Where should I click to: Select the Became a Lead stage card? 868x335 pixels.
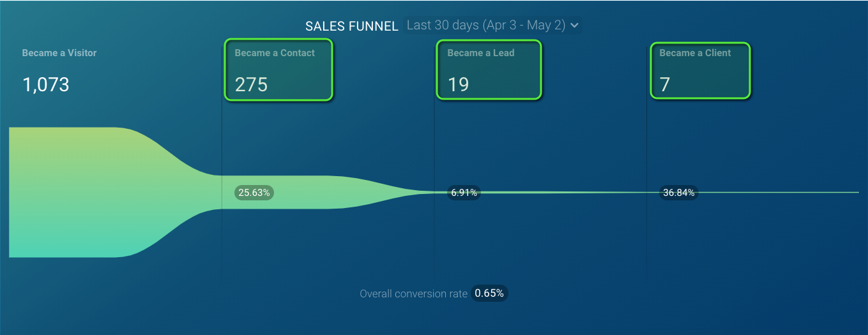coord(489,70)
